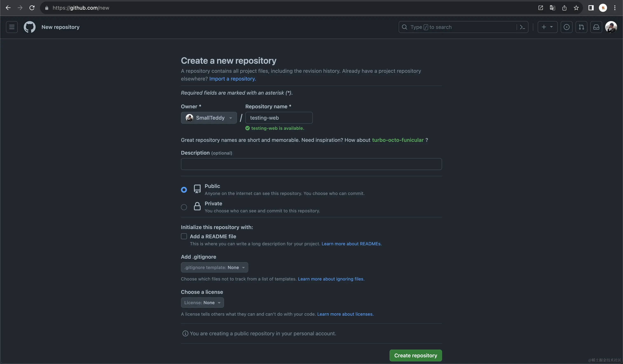The width and height of the screenshot is (623, 364).
Task: Open the Pull requests icon in header
Action: click(581, 27)
